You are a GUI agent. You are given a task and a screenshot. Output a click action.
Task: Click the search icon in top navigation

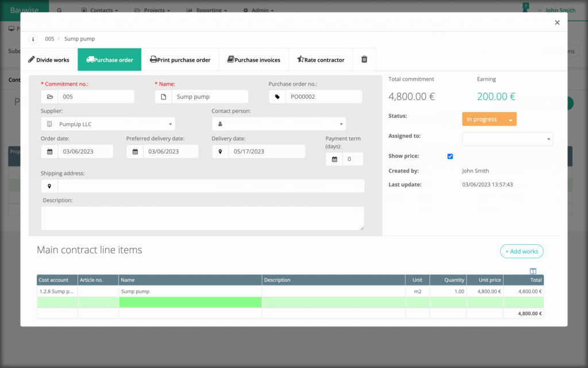tap(59, 10)
